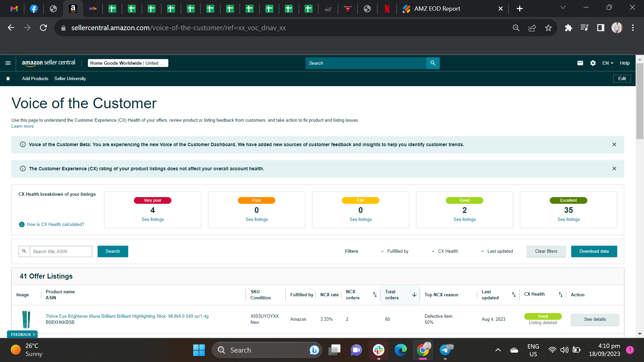Click the Learn more link
The image size is (644, 362).
click(x=22, y=126)
